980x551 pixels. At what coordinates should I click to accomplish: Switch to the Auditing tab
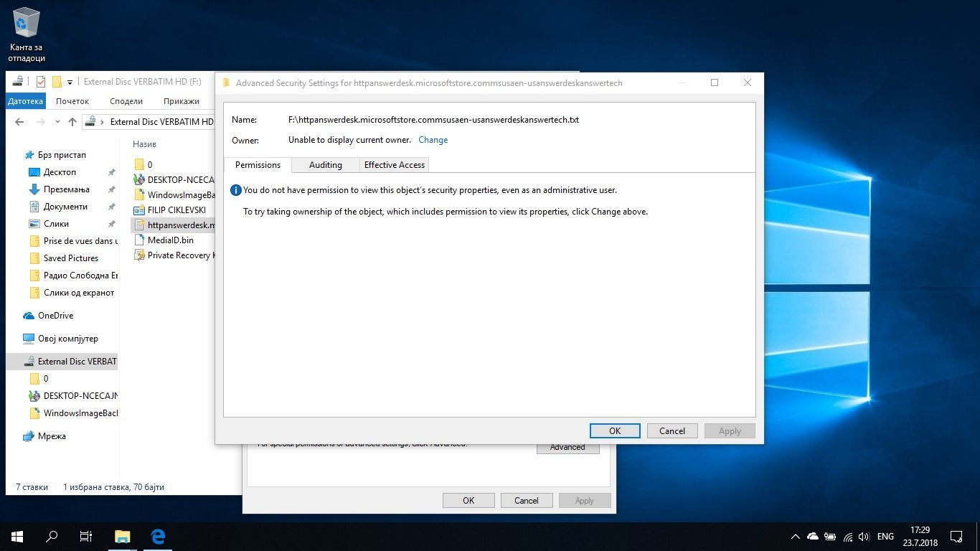tap(326, 165)
